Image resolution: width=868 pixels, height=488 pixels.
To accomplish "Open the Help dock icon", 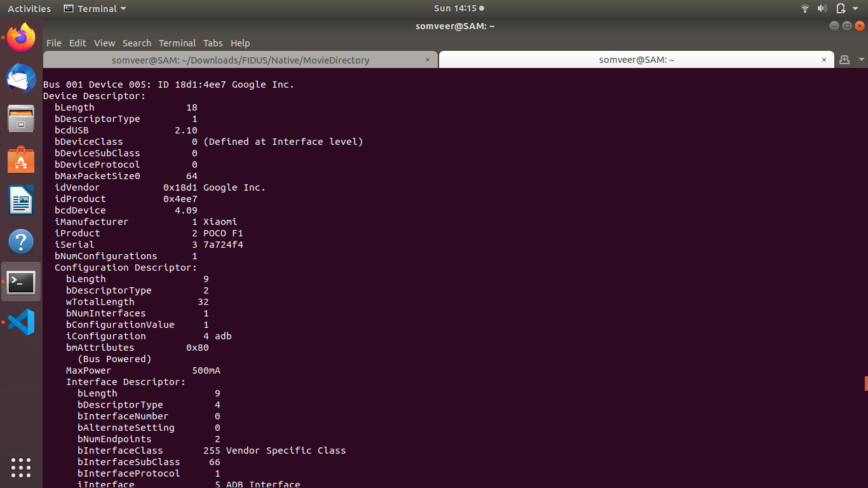I will pos(21,241).
